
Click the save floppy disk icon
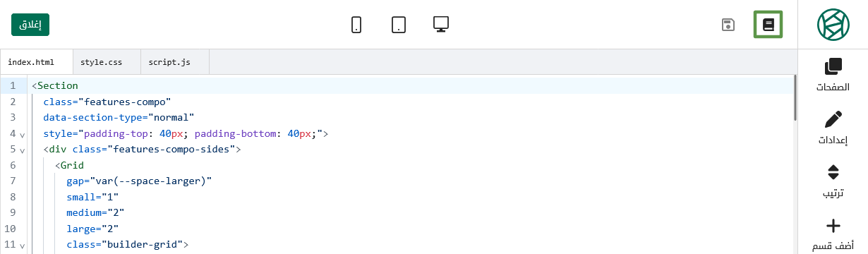[x=728, y=25]
